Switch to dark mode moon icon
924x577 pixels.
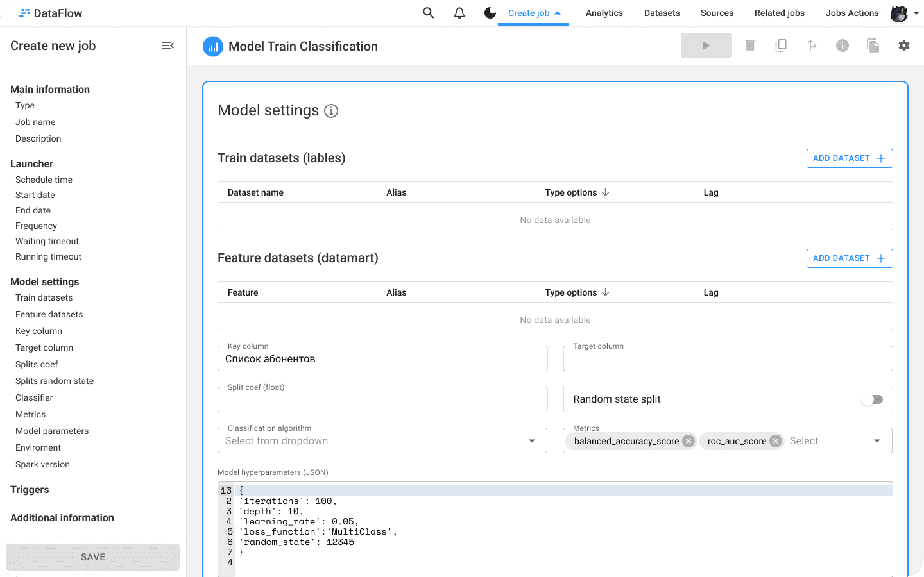[x=490, y=13]
